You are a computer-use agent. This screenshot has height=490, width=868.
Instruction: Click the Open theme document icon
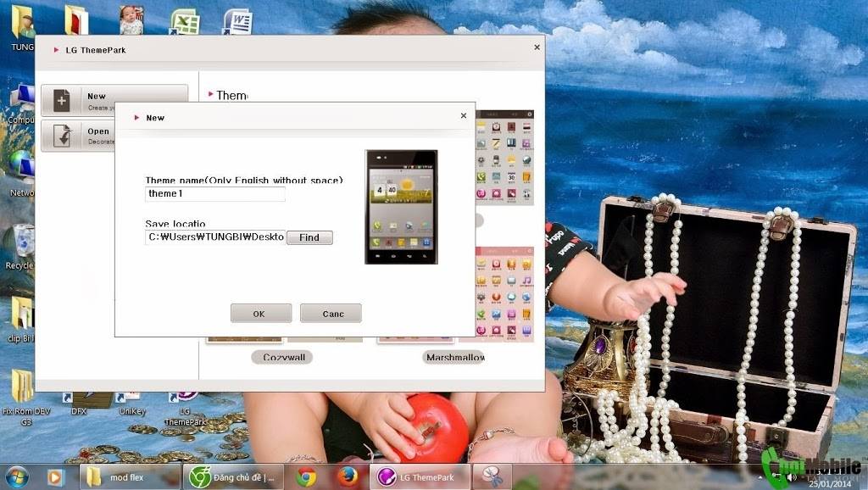63,135
